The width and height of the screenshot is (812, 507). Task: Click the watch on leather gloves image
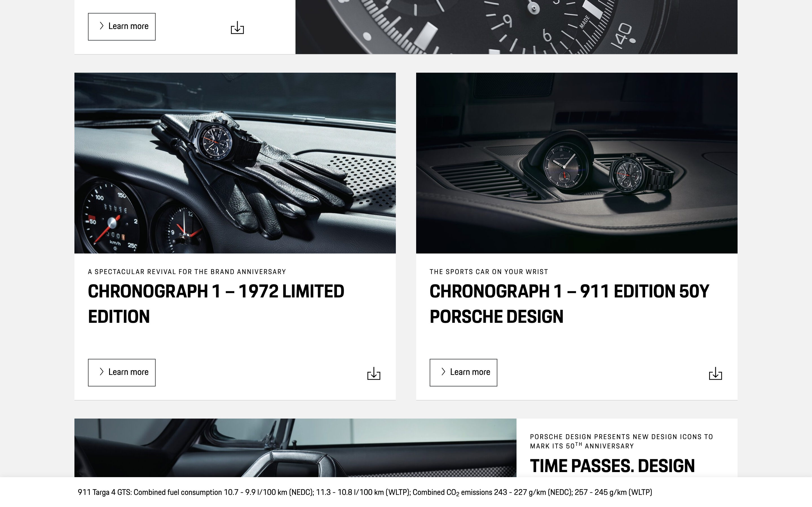click(x=235, y=163)
